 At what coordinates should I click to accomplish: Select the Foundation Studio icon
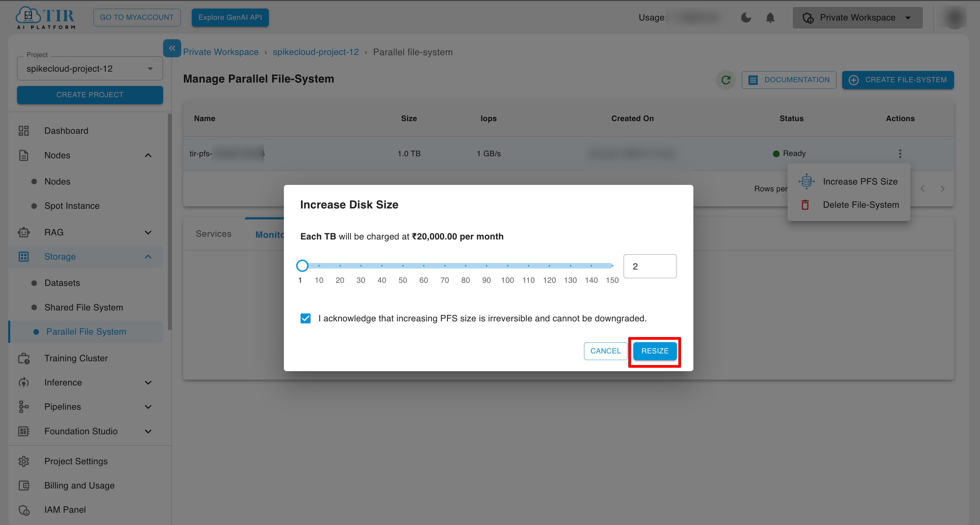[24, 431]
